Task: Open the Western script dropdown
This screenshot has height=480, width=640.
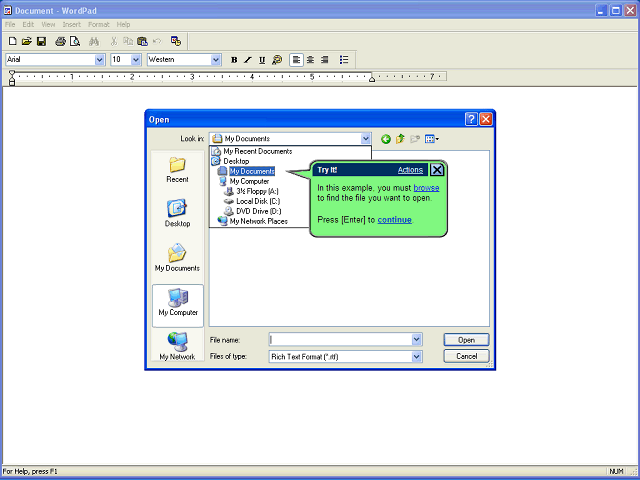Action: coord(216,60)
